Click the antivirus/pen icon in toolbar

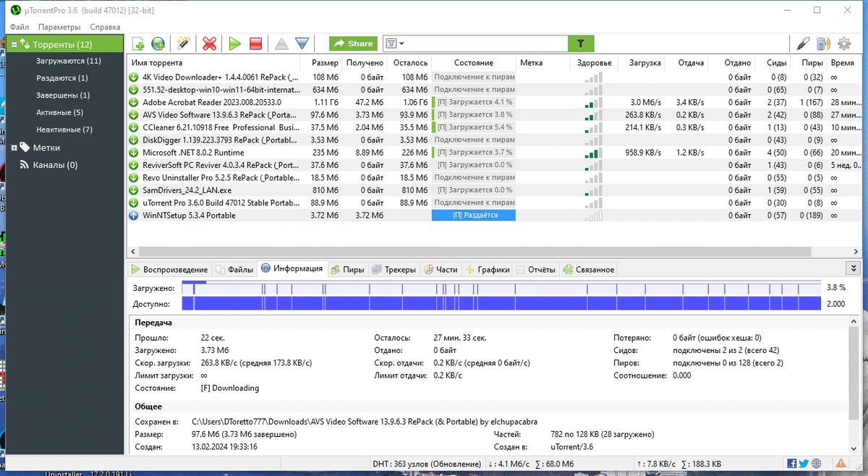pyautogui.click(x=803, y=44)
